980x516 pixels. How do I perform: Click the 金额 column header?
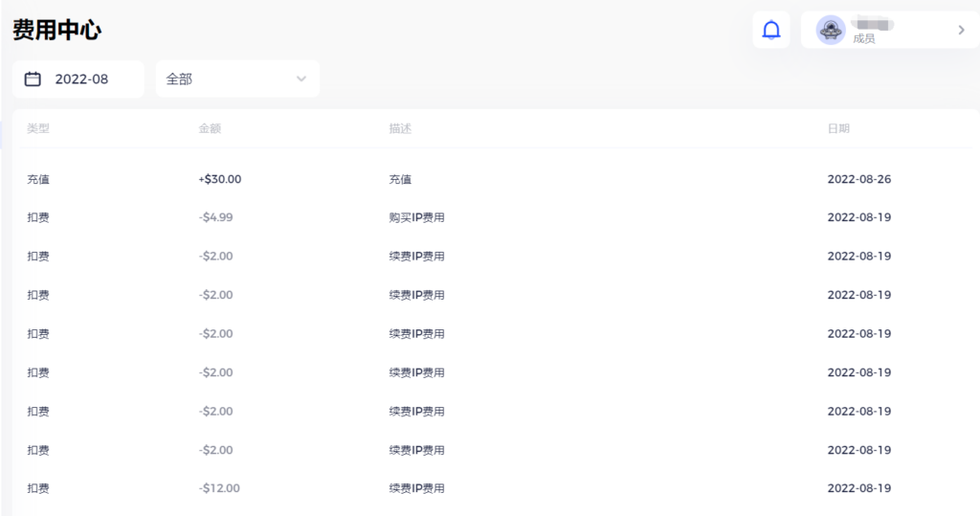pyautogui.click(x=210, y=128)
